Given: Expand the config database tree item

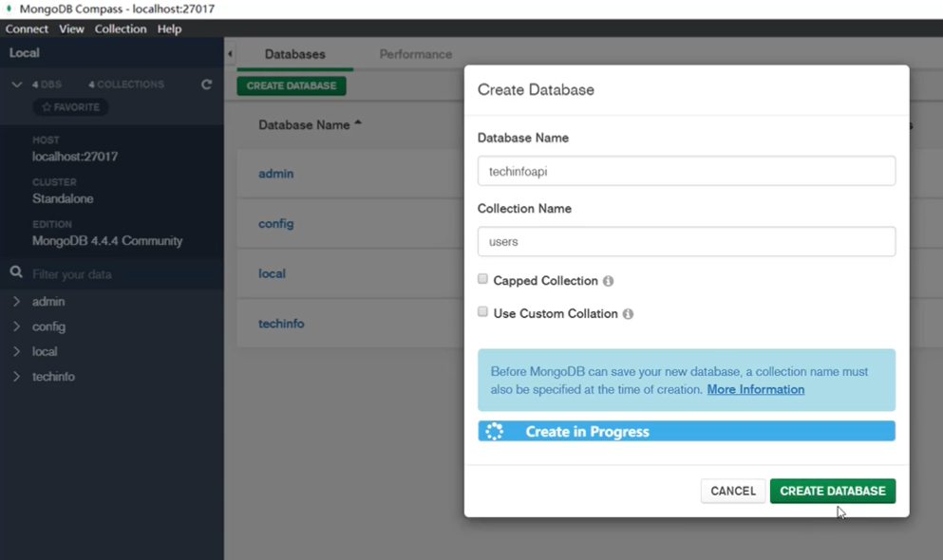Looking at the screenshot, I should [16, 327].
